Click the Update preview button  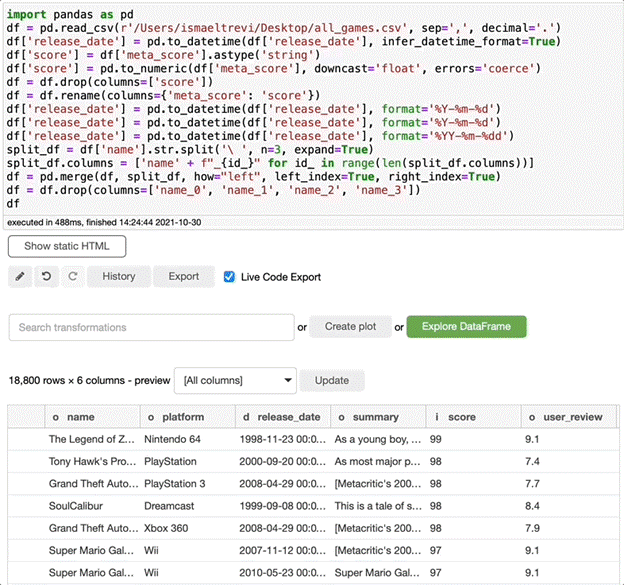(x=332, y=380)
